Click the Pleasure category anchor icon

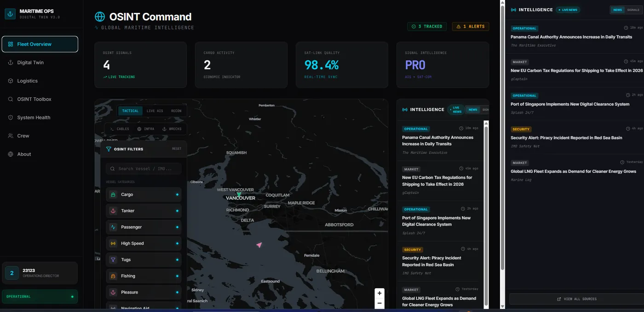pyautogui.click(x=113, y=292)
